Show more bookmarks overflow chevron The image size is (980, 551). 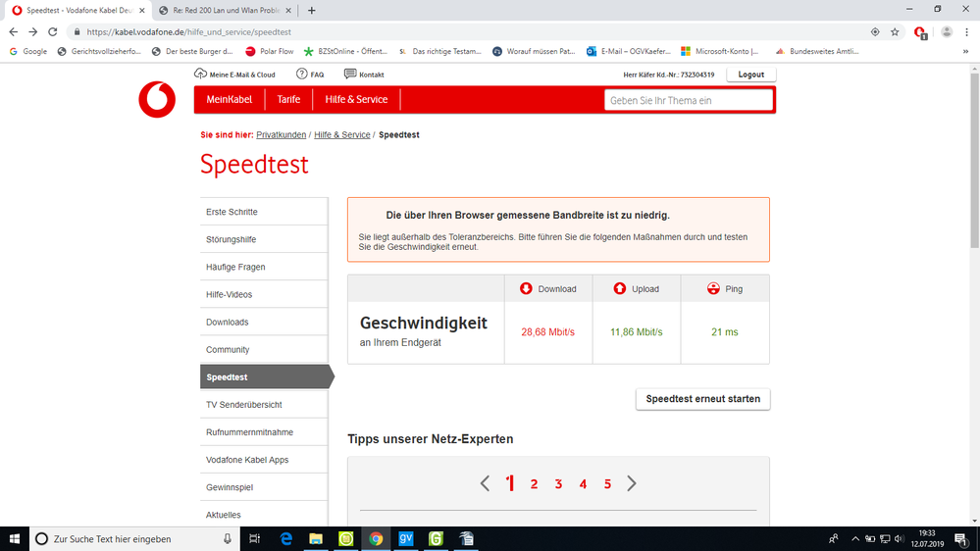point(966,51)
